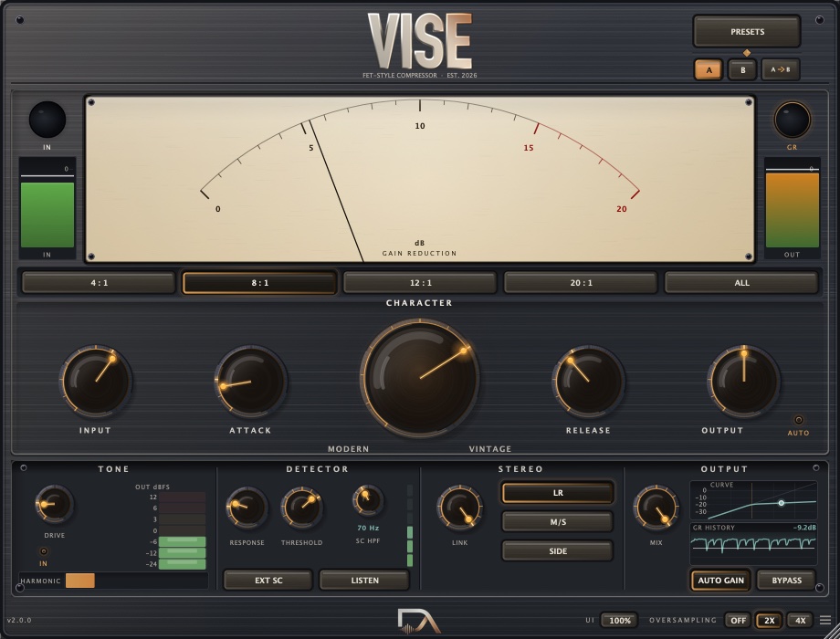Viewport: 840px width, 639px height.
Task: Click the stereo LINK knob
Action: (459, 508)
